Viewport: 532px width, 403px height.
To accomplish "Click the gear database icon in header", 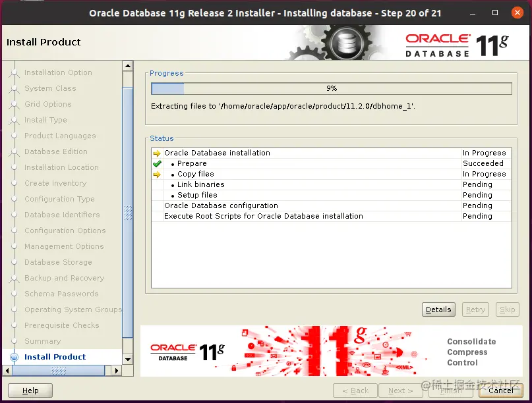I will (346, 43).
